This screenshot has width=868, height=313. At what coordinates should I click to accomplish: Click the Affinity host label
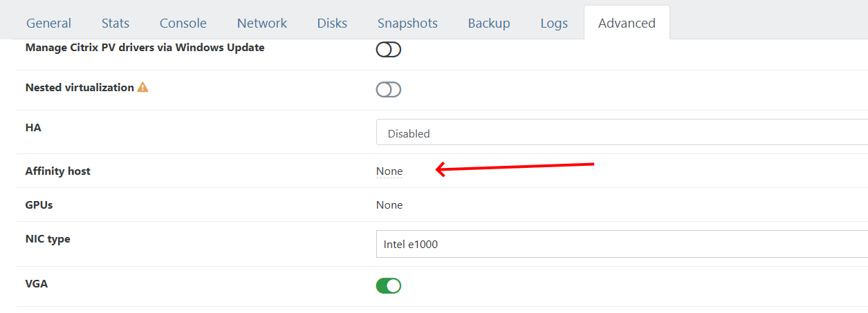[58, 171]
